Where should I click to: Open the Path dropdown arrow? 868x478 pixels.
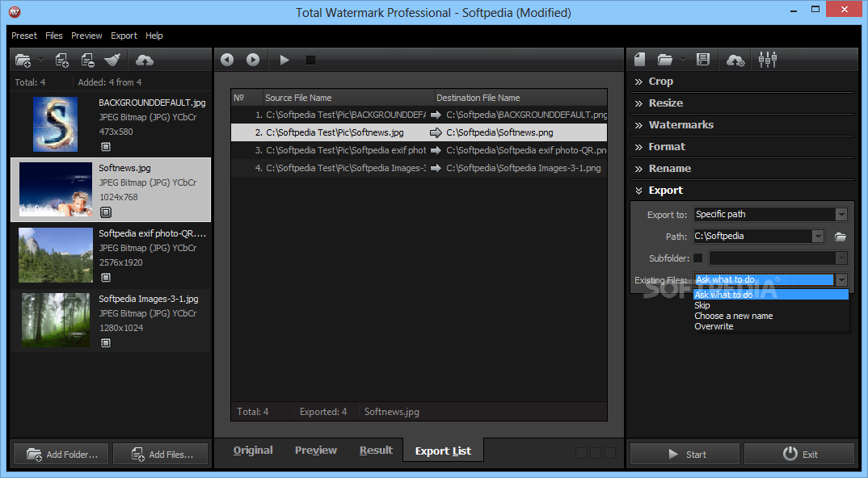[x=818, y=237]
